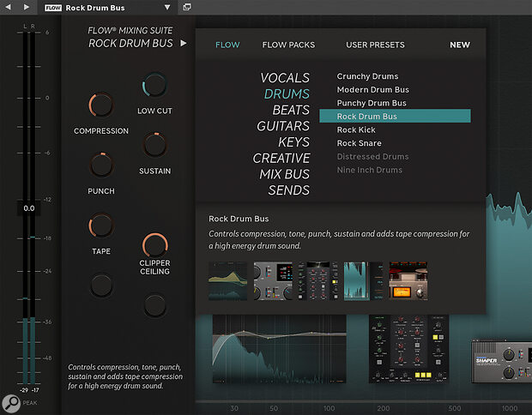This screenshot has width=532, height=415.
Task: Select the KEYS category
Action: point(294,142)
